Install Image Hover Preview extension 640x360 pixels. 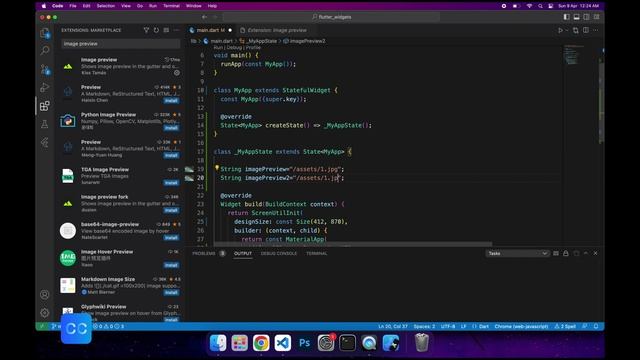click(171, 265)
